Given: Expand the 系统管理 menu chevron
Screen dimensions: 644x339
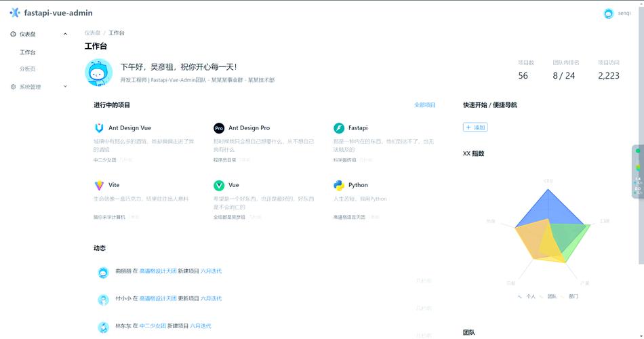Looking at the screenshot, I should pyautogui.click(x=65, y=86).
